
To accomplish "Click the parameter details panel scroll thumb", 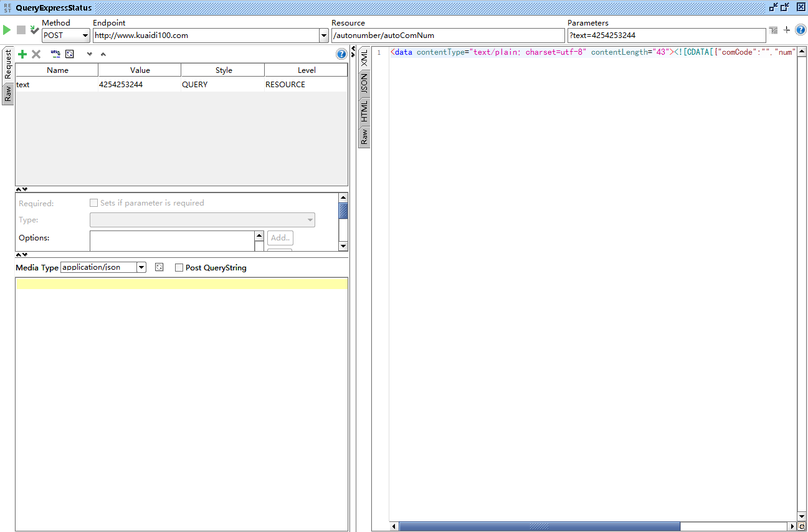I will [343, 211].
